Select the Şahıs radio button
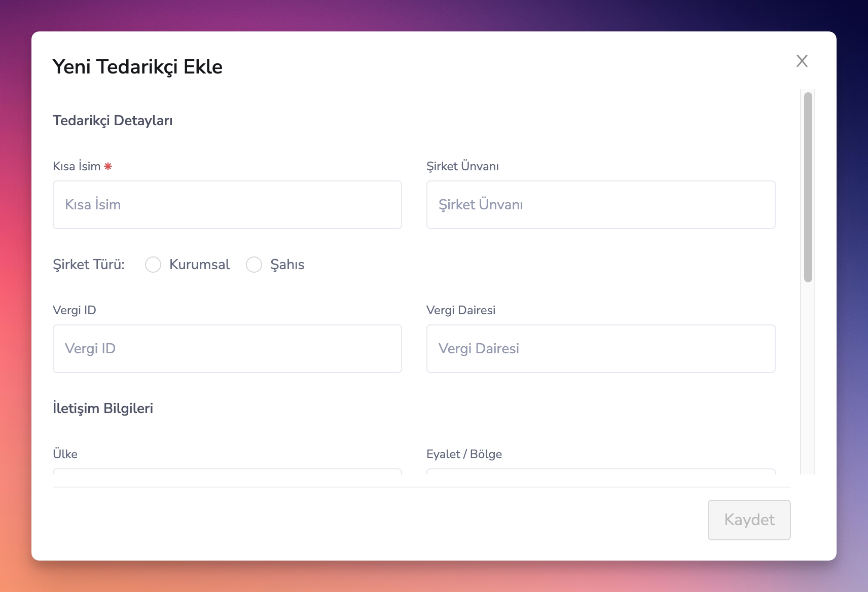Screen dimensions: 868x592 coord(254,265)
